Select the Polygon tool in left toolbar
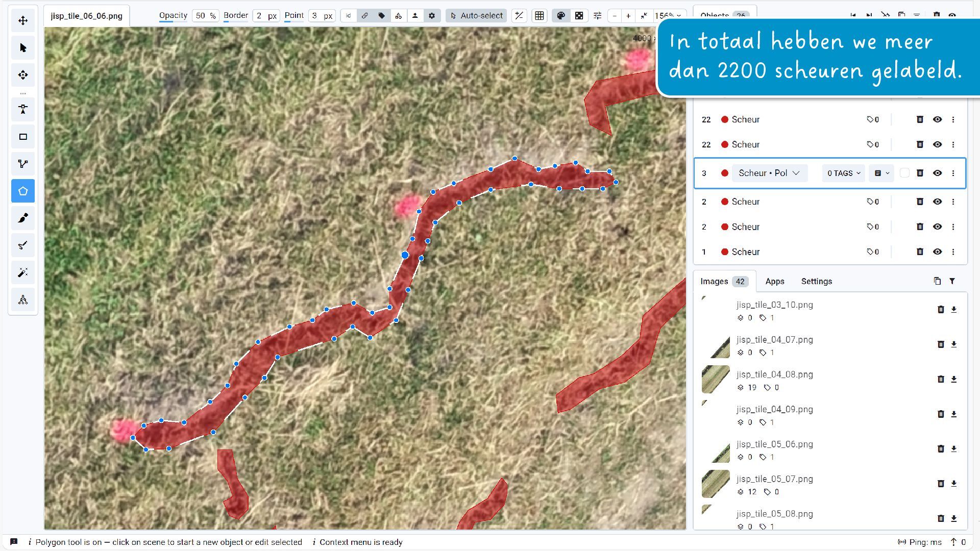Viewport: 980px width, 551px height. point(23,191)
